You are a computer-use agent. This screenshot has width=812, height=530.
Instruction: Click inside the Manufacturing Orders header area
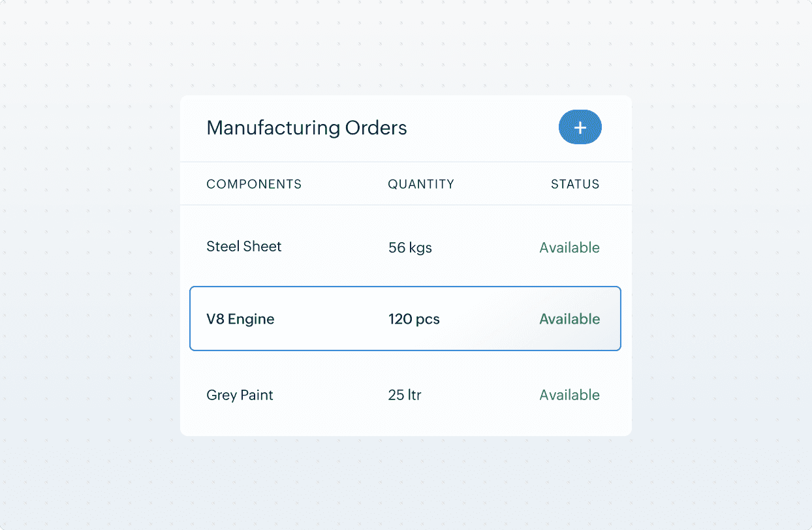pos(405,127)
